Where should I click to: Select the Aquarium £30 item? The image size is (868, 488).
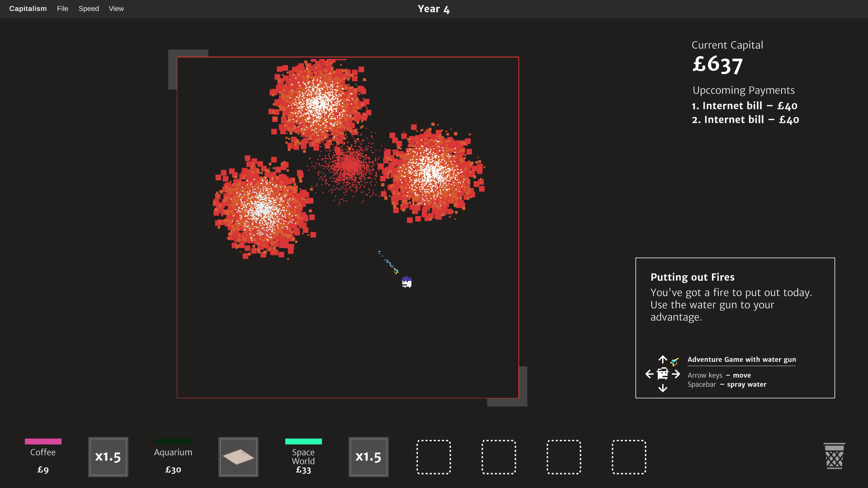click(173, 457)
